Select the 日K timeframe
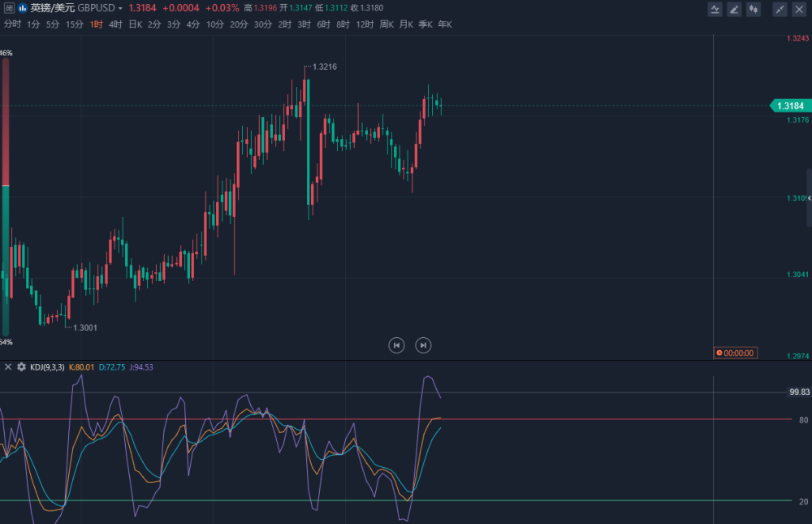The image size is (812, 524). [x=135, y=24]
